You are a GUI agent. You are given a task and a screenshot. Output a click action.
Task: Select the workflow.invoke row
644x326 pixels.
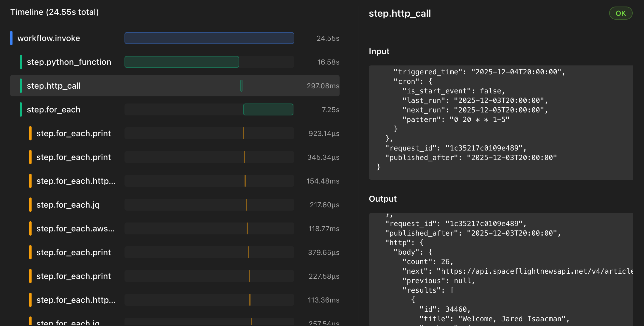49,38
